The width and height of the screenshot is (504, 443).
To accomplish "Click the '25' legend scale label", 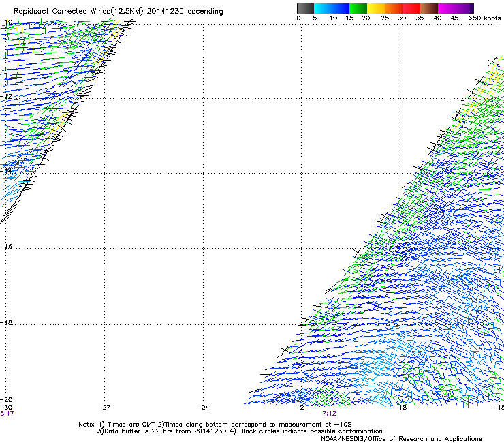I will tap(385, 18).
